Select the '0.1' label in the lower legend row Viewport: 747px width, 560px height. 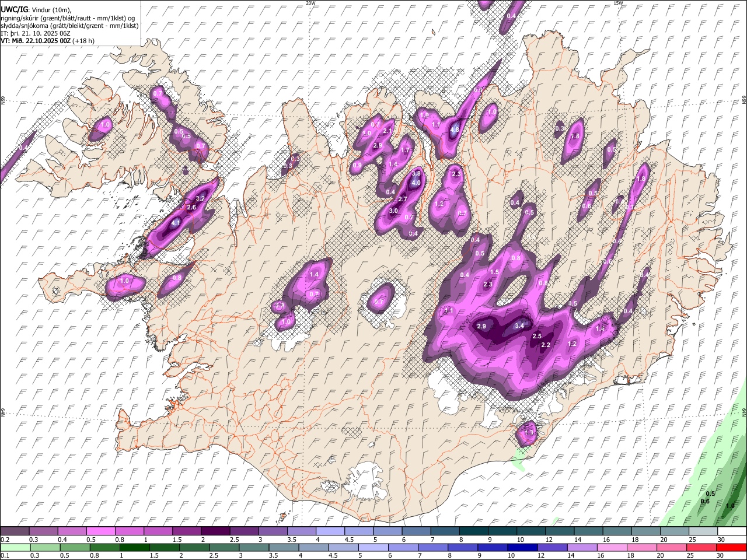[5, 555]
